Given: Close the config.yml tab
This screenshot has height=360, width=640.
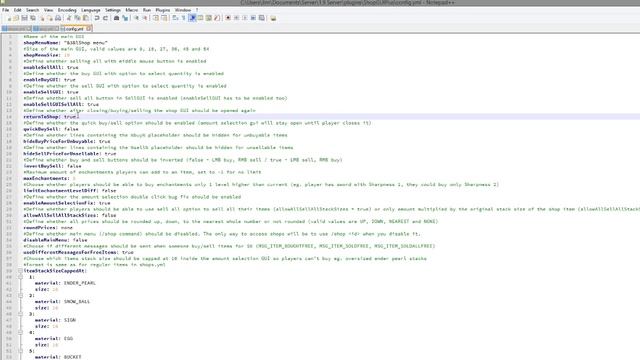Looking at the screenshot, I should pos(89,29).
